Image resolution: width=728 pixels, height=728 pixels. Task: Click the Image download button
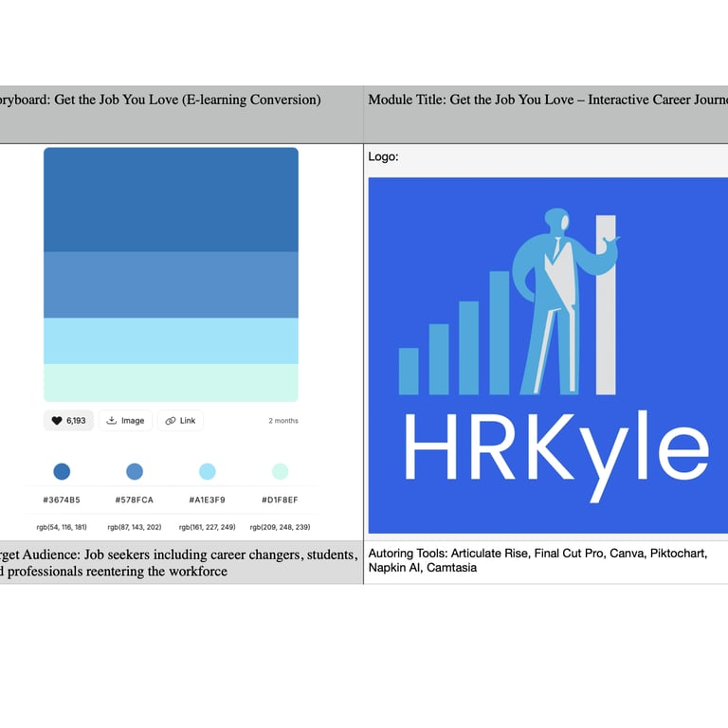[125, 421]
